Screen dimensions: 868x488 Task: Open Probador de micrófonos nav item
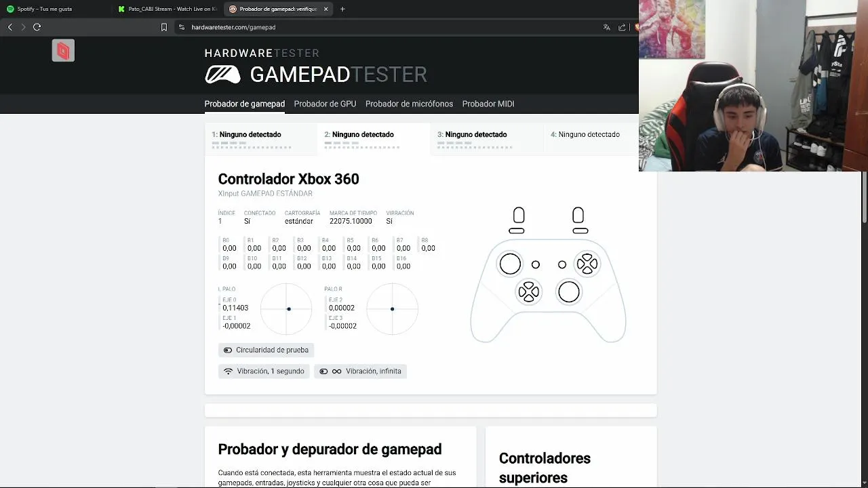point(409,104)
